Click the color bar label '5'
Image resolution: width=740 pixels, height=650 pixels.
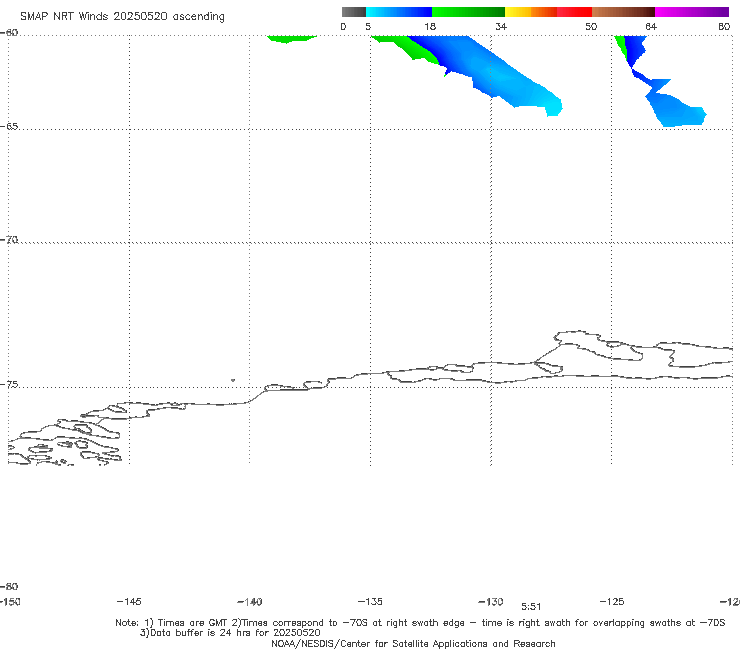click(368, 27)
